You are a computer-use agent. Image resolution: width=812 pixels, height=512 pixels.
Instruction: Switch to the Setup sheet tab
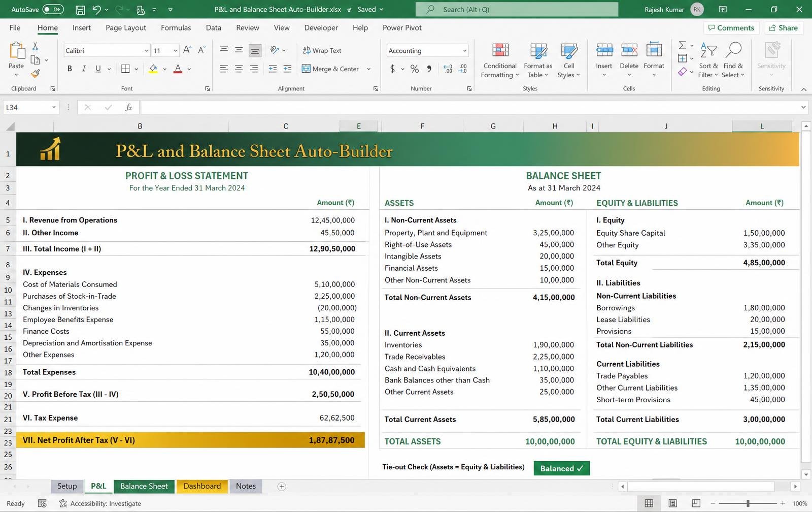click(66, 486)
